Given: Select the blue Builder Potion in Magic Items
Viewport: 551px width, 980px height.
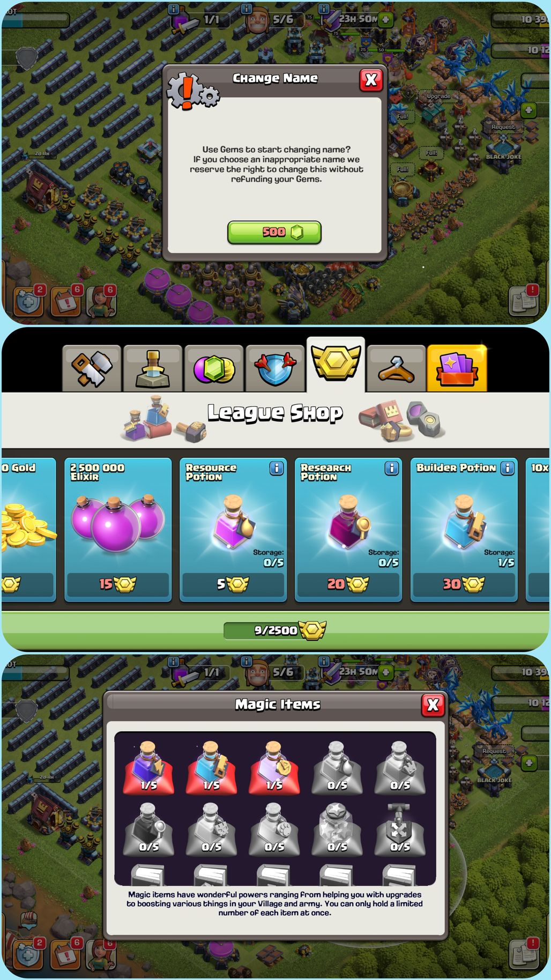Looking at the screenshot, I should click(x=212, y=767).
